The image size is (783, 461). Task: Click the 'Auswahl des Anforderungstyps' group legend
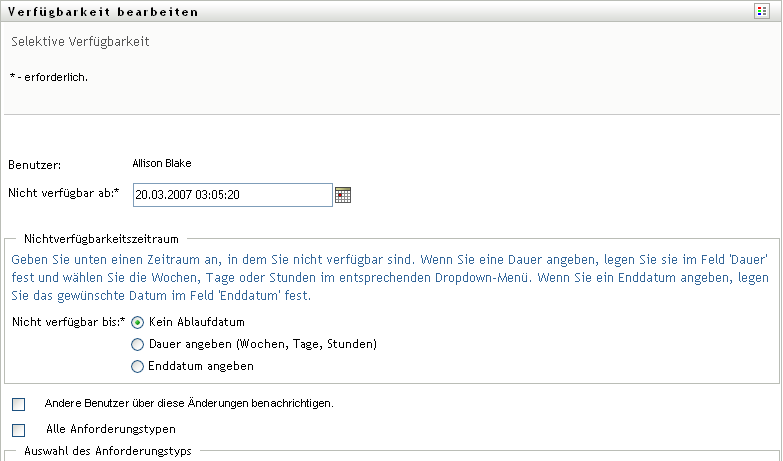click(x=107, y=451)
